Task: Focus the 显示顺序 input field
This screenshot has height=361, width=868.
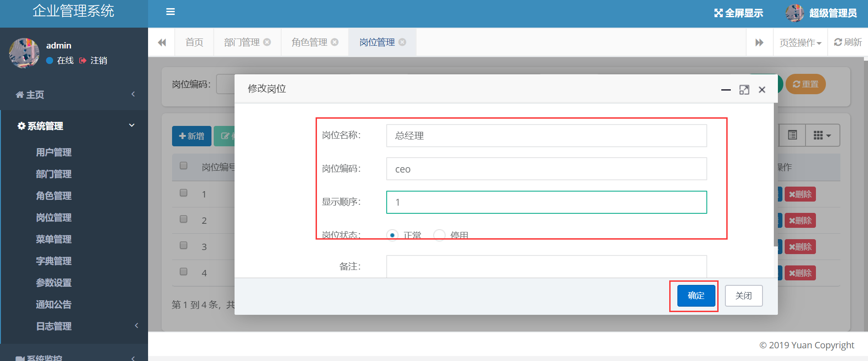Action: 547,202
